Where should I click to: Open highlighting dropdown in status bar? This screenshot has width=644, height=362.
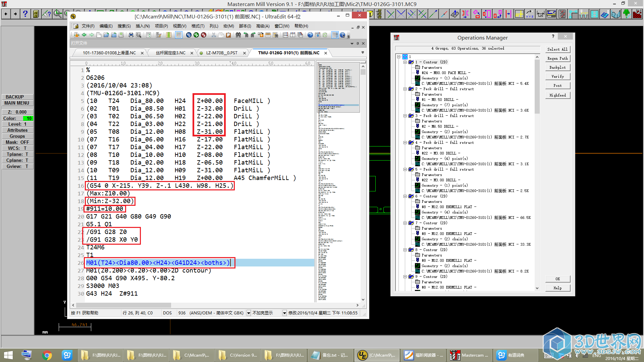point(284,313)
